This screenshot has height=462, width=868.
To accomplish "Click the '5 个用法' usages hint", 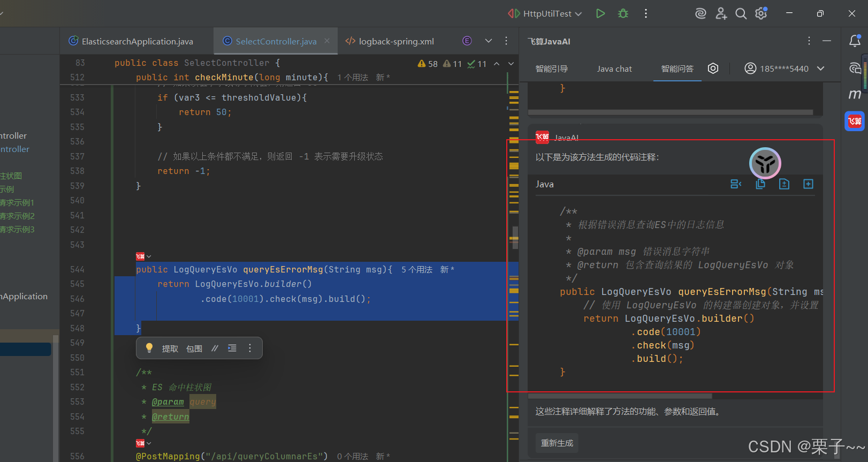I will tap(417, 269).
